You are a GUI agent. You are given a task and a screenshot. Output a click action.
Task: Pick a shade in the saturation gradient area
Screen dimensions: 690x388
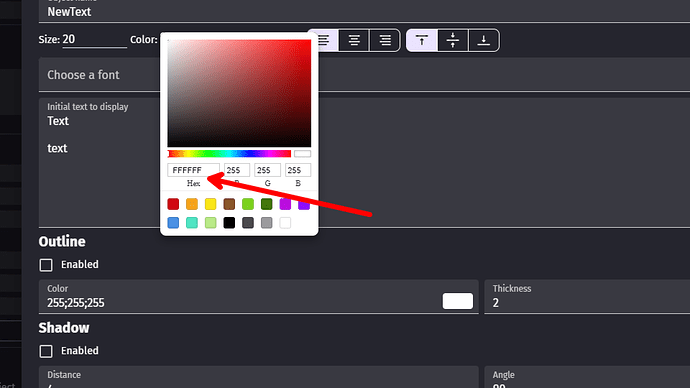click(x=239, y=93)
